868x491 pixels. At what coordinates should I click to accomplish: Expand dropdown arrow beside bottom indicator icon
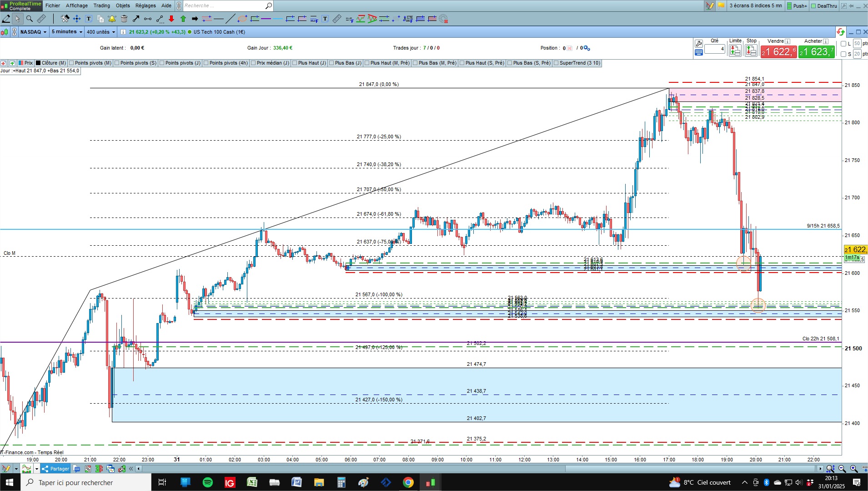tap(36, 469)
